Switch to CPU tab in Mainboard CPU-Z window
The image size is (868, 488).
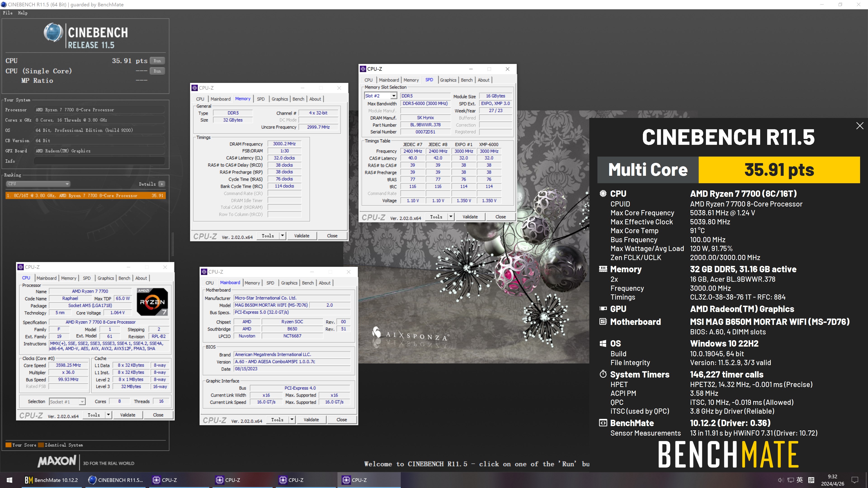(209, 283)
